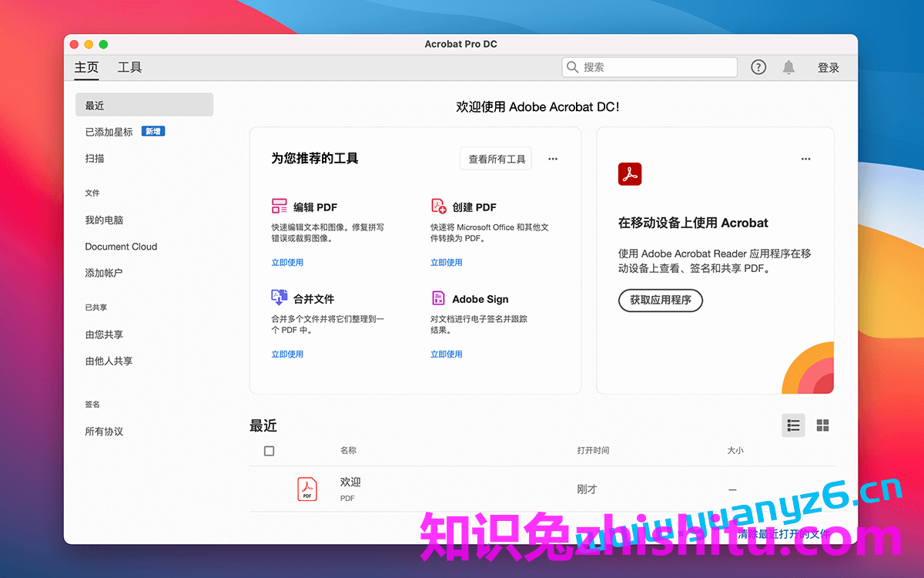924x578 pixels.
Task: Open the help question mark icon
Action: click(758, 67)
